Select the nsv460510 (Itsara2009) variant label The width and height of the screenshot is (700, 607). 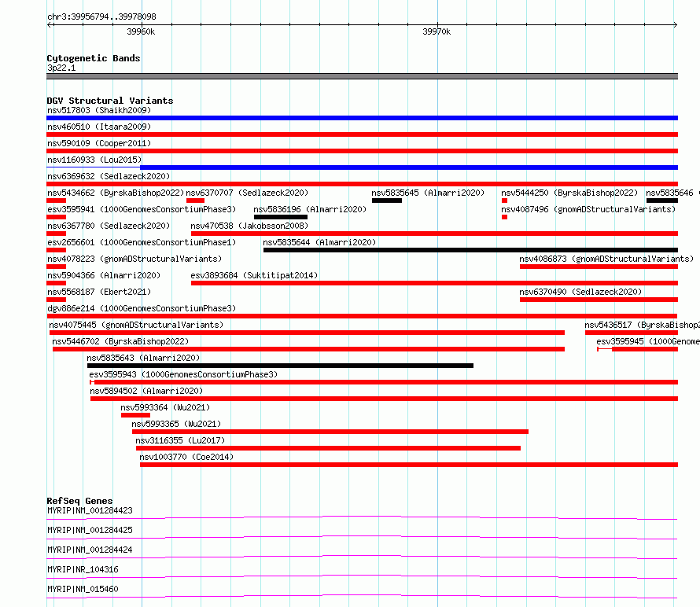point(99,127)
